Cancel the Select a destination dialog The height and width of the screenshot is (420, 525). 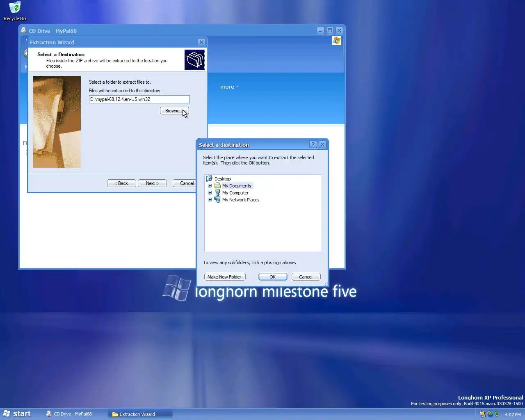pyautogui.click(x=306, y=277)
